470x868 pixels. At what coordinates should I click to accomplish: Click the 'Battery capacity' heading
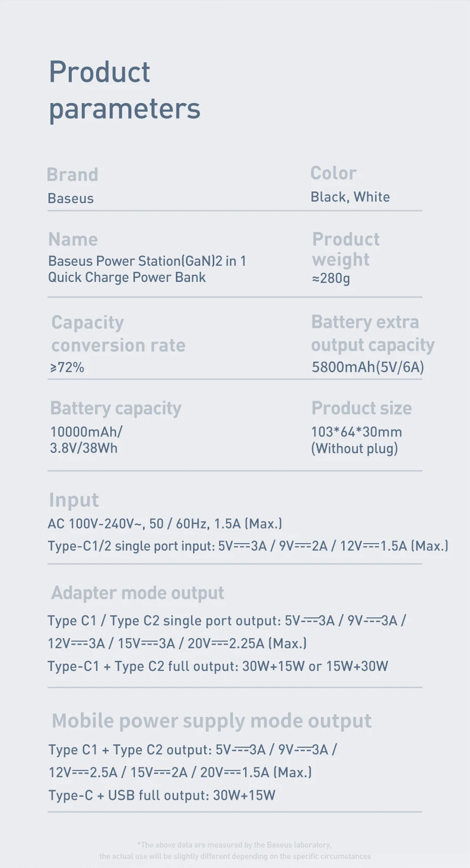pos(115,408)
